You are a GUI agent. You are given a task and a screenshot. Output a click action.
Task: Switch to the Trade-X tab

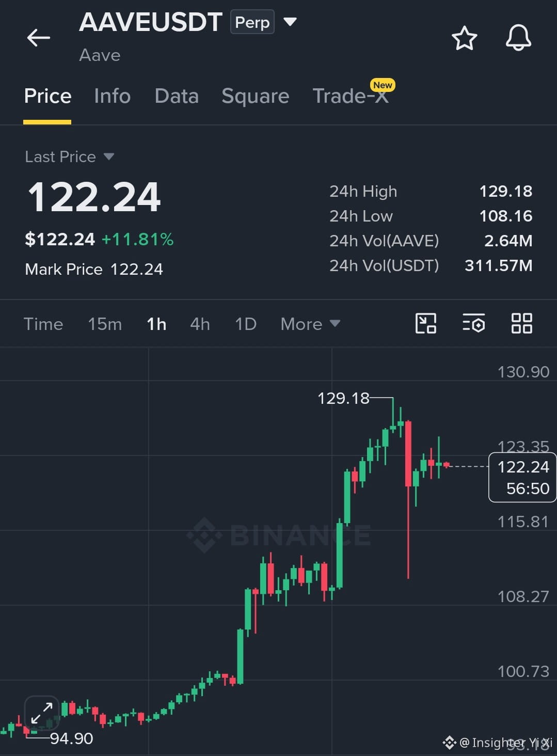[x=351, y=96]
